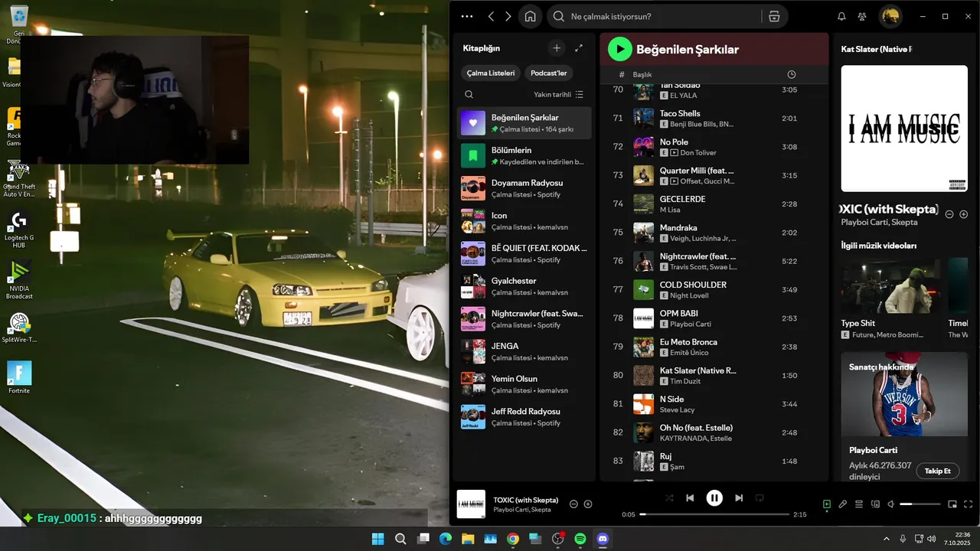Click Takip Et button

click(937, 471)
